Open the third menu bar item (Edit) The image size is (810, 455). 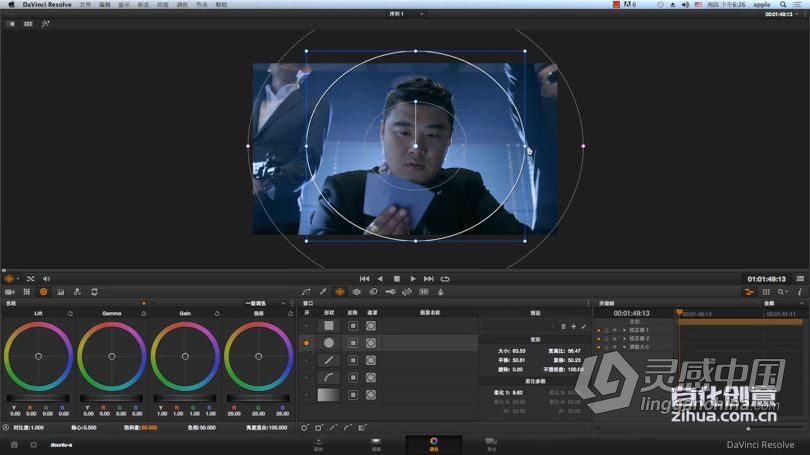click(x=105, y=4)
